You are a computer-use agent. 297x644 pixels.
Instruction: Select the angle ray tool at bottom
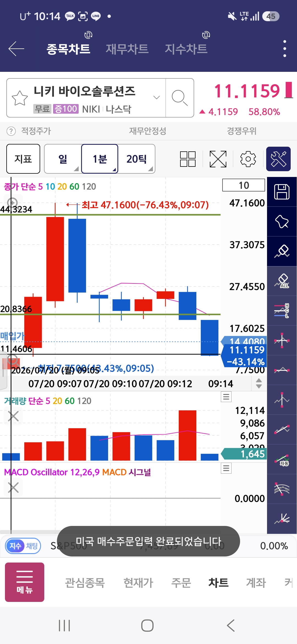[282, 519]
